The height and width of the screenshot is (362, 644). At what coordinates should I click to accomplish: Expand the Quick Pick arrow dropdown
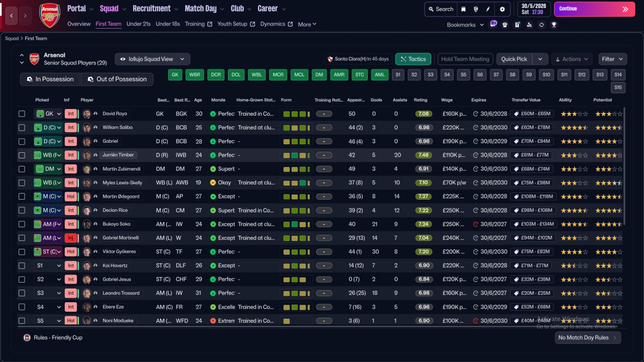(x=540, y=59)
